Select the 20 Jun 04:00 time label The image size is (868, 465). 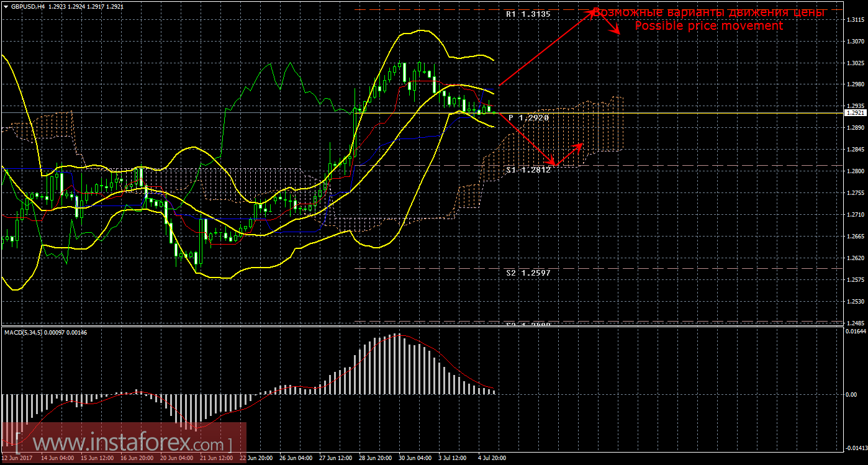(x=177, y=458)
